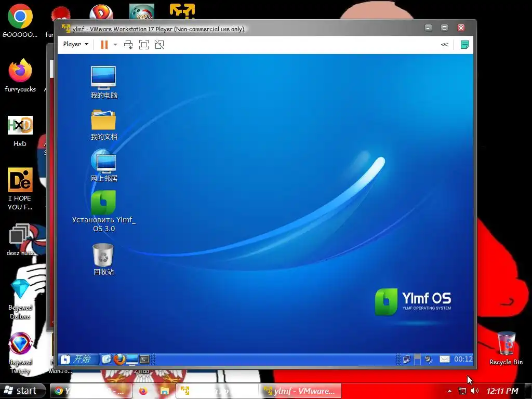This screenshot has width=532, height=399.
Task: Open 我的电脑 desktop icon
Action: (x=103, y=83)
